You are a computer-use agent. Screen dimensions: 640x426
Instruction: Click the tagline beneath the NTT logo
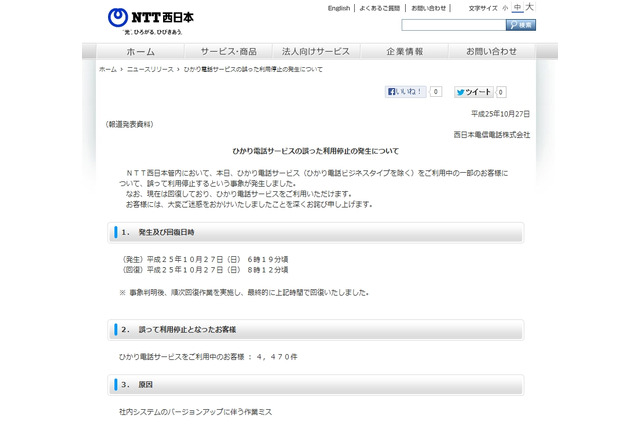(153, 32)
